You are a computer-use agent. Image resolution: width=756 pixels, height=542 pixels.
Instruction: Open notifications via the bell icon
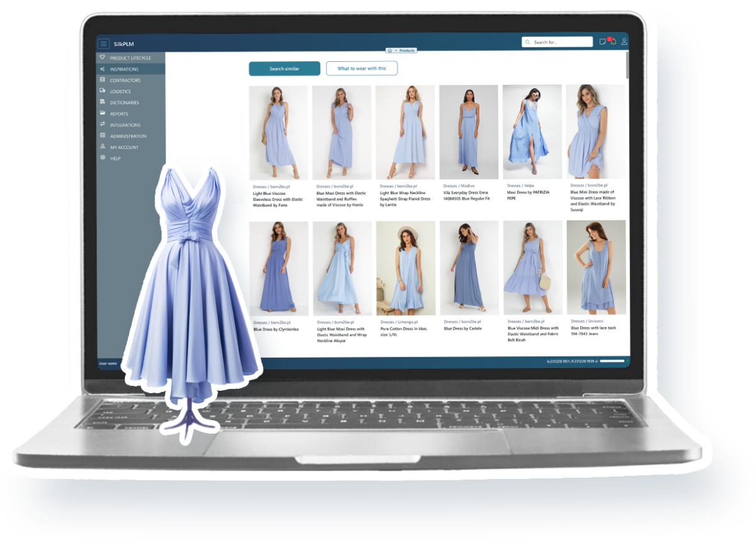click(614, 41)
